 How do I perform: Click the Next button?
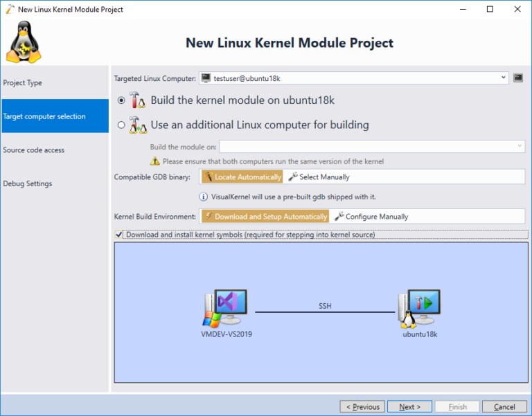click(x=409, y=406)
